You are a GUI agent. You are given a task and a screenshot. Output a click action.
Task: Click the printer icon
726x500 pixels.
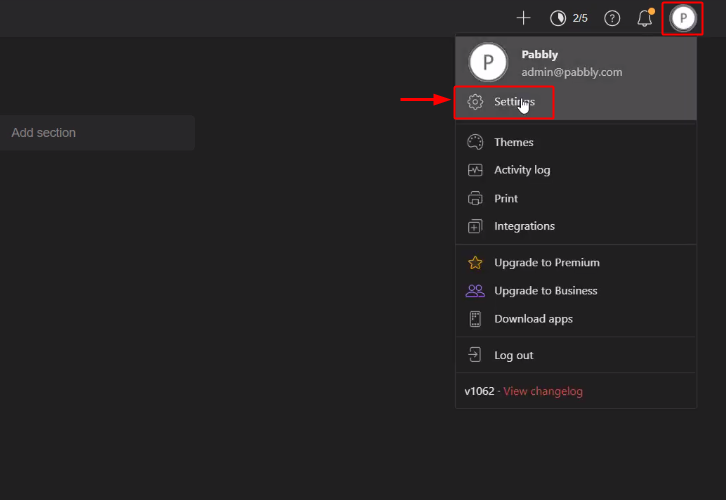(475, 198)
